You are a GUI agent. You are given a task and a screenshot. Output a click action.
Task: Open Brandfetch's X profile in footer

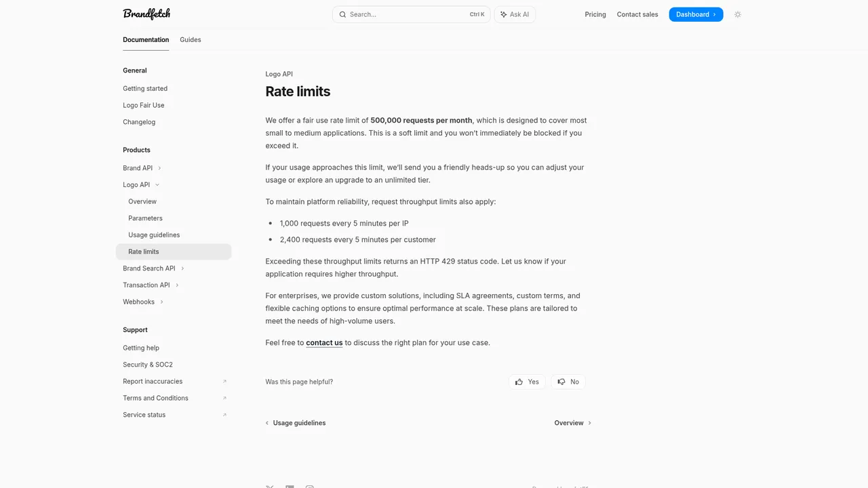[x=269, y=487]
